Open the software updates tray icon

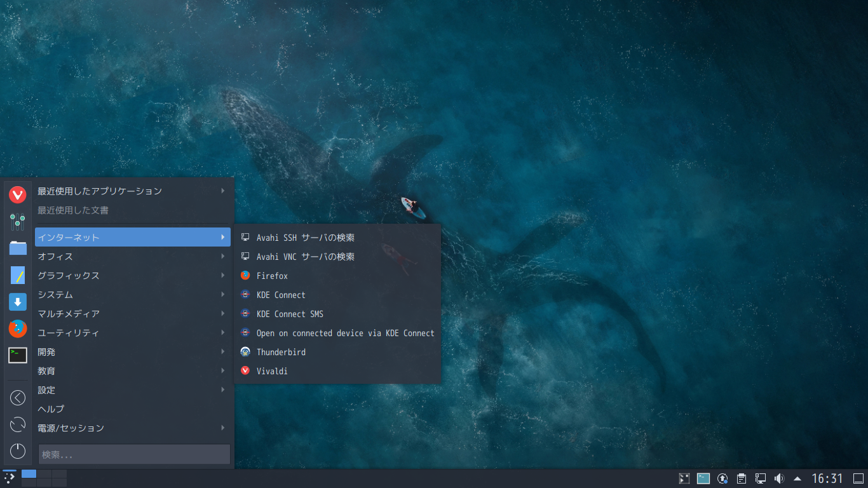[x=722, y=478]
